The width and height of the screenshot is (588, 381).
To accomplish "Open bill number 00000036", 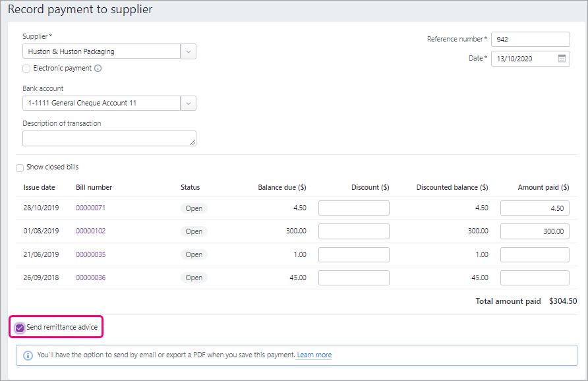I will [x=90, y=278].
